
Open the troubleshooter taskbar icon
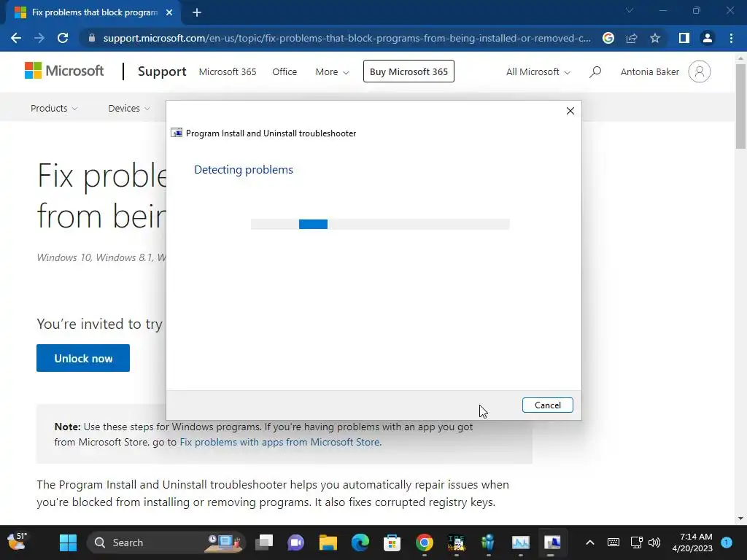[552, 542]
